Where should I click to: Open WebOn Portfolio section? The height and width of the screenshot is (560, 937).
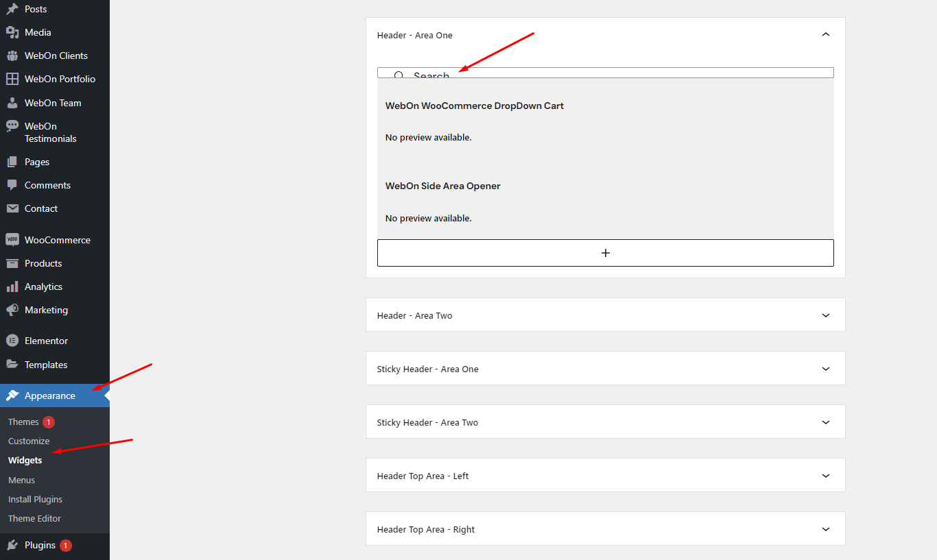pyautogui.click(x=60, y=79)
